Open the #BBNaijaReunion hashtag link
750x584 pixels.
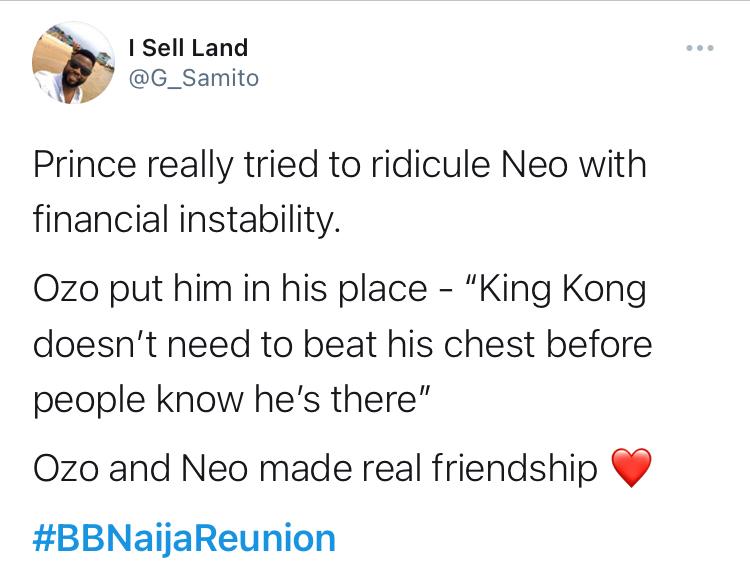click(x=184, y=539)
